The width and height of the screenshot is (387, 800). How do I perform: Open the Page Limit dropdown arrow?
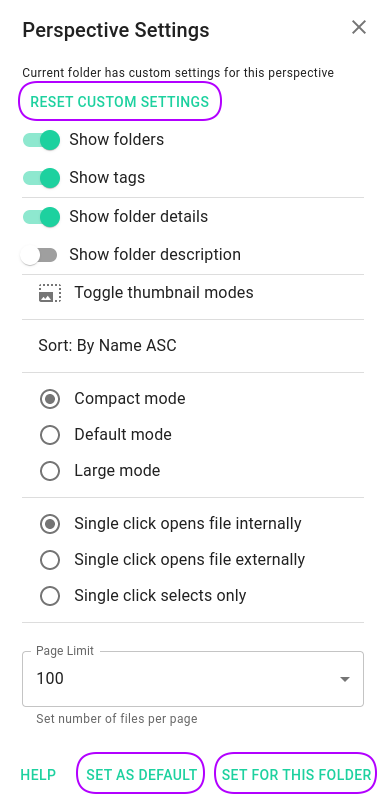(x=345, y=679)
